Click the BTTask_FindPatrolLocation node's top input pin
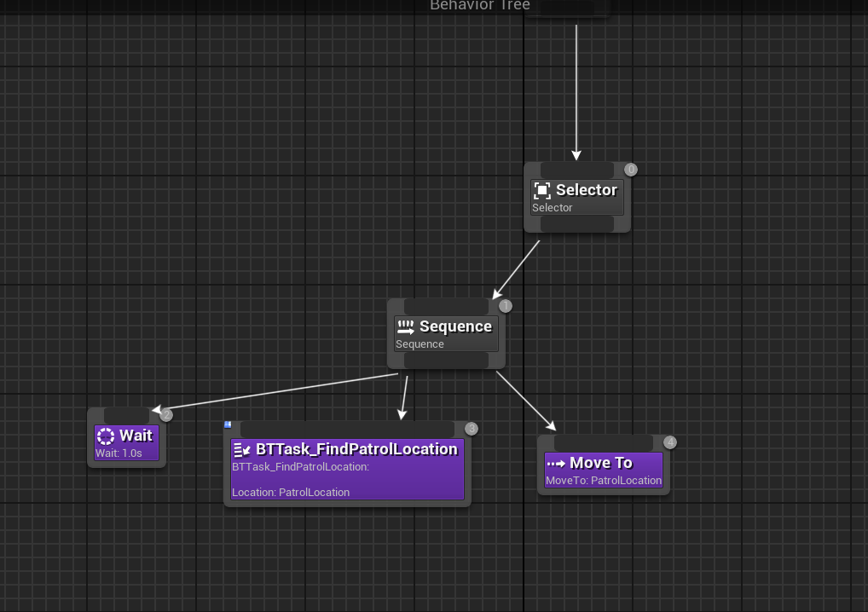868x612 pixels. pyautogui.click(x=347, y=429)
